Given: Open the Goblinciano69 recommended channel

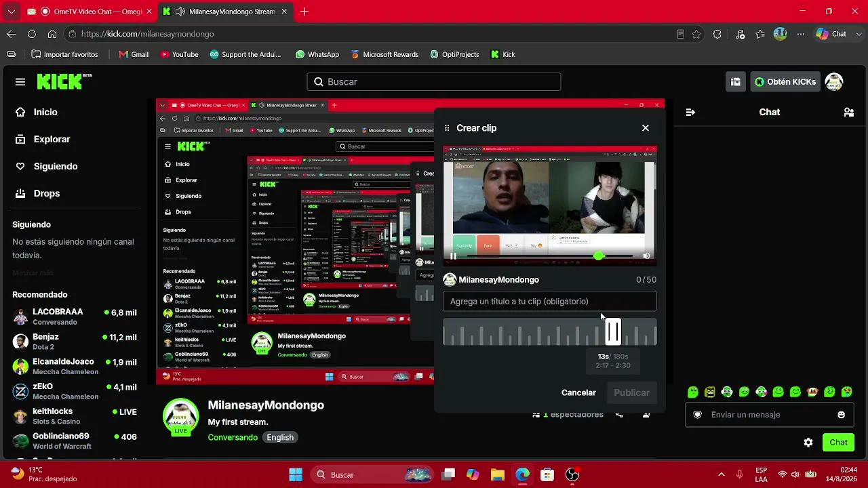Looking at the screenshot, I should (75, 441).
